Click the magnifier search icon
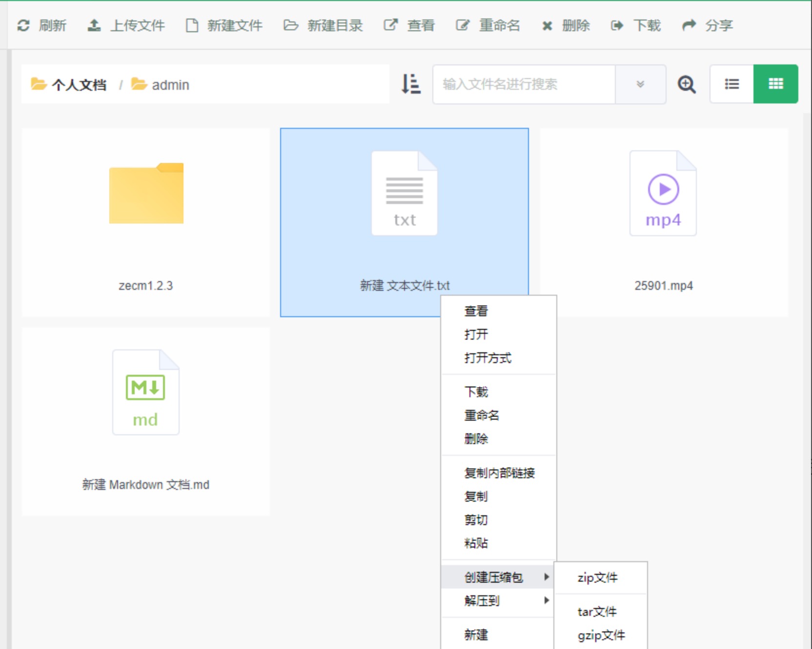 [687, 84]
